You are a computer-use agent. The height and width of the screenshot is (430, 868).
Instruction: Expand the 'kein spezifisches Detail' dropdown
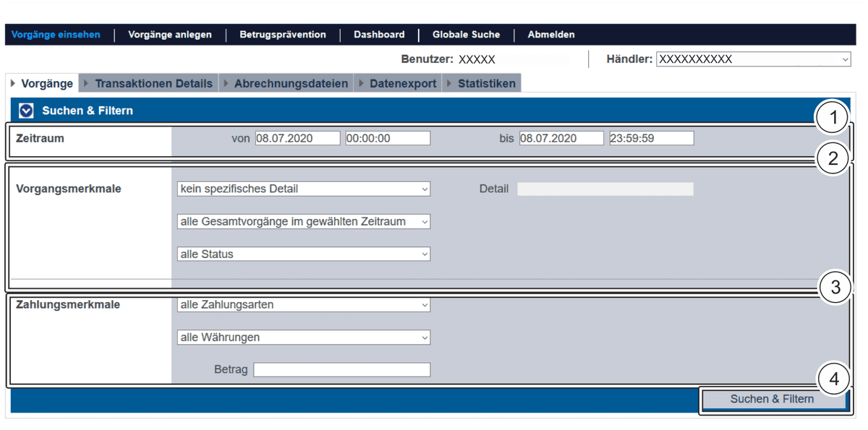(x=303, y=189)
